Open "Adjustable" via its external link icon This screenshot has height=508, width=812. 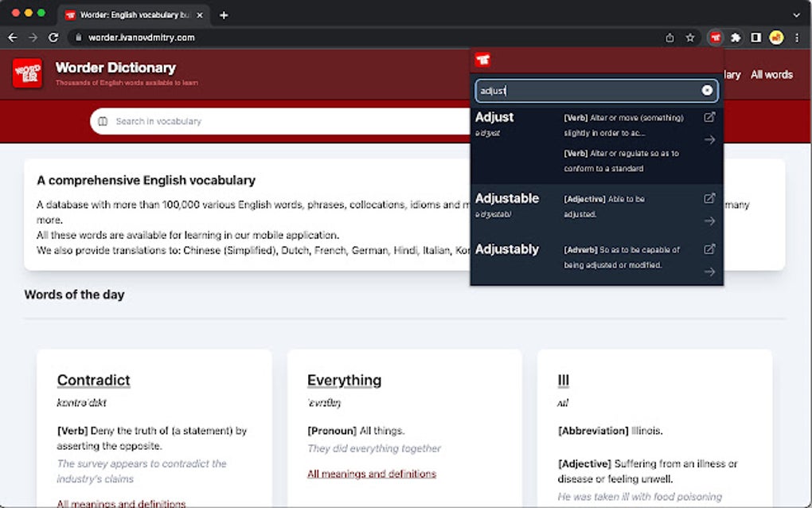(x=708, y=198)
